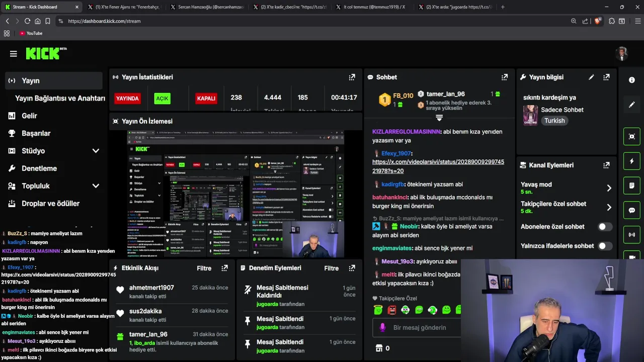
Task: Open the browser extensions puzzle icon
Action: pos(611,21)
